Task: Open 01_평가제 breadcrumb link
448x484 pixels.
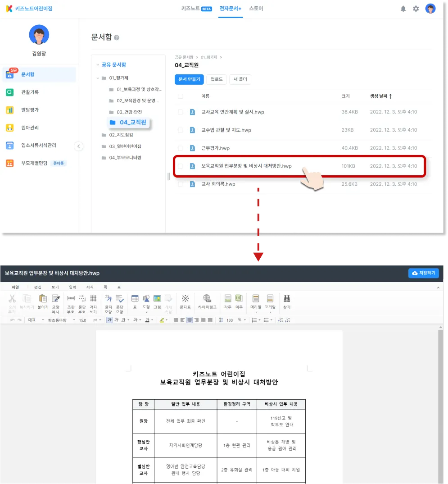Action: [209, 57]
